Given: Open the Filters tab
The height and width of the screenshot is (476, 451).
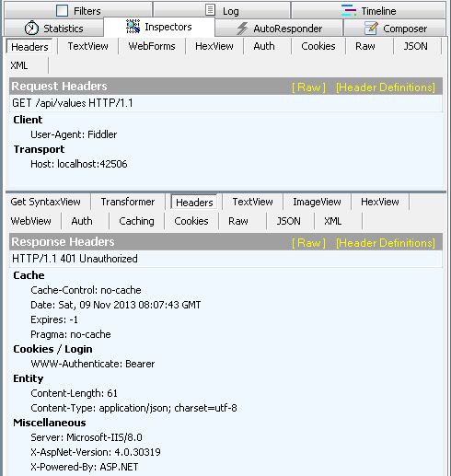Looking at the screenshot, I should click(78, 10).
